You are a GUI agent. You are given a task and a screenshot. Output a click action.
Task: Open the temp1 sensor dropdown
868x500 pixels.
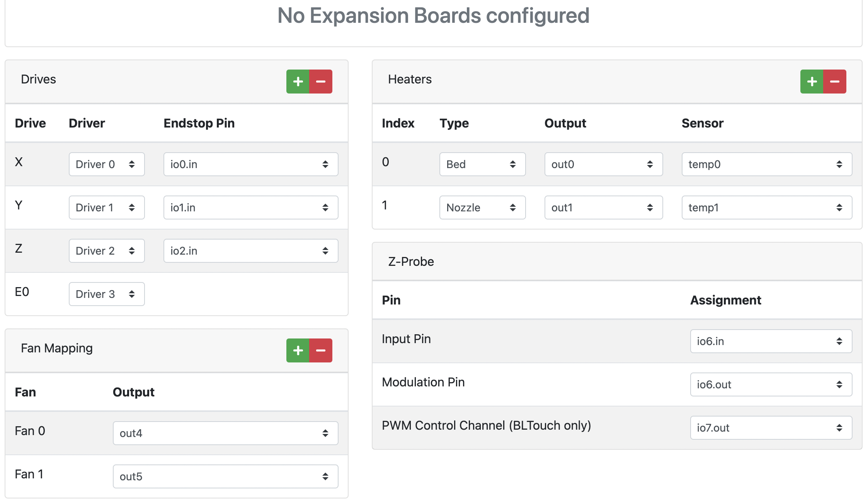(x=767, y=207)
